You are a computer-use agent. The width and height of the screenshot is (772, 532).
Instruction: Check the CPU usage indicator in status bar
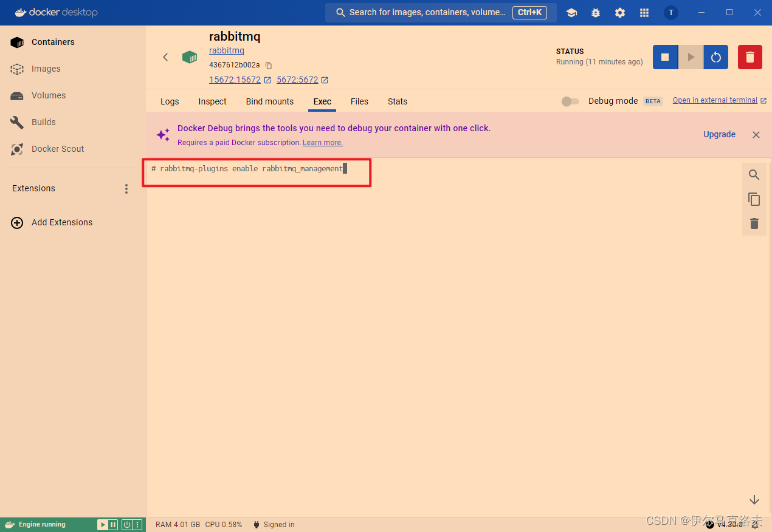(224, 524)
